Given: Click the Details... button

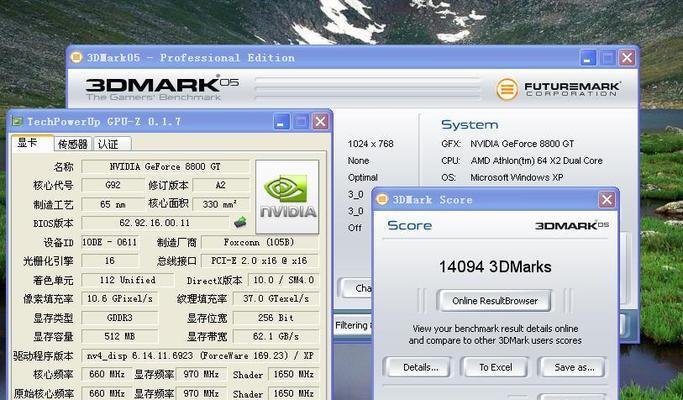Looking at the screenshot, I should (418, 367).
